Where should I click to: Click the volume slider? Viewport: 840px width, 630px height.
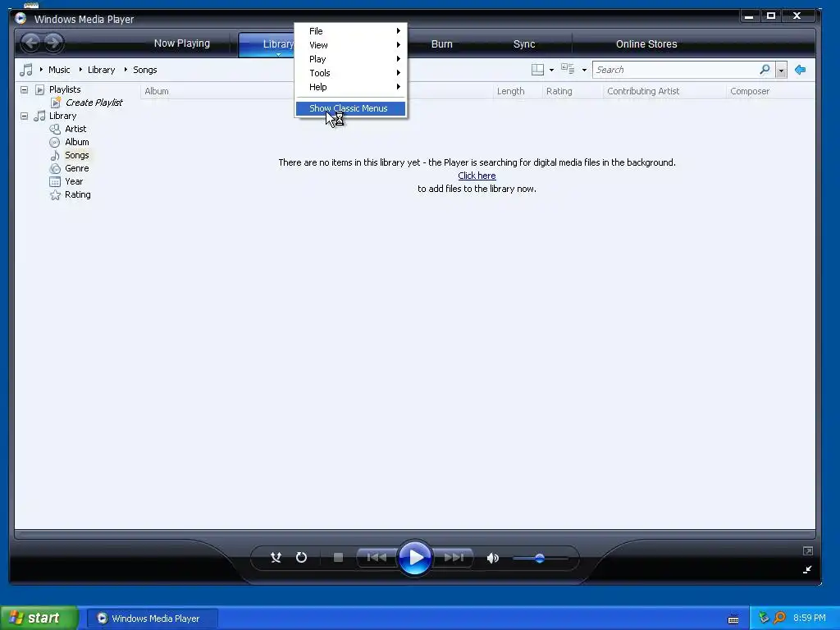540,558
